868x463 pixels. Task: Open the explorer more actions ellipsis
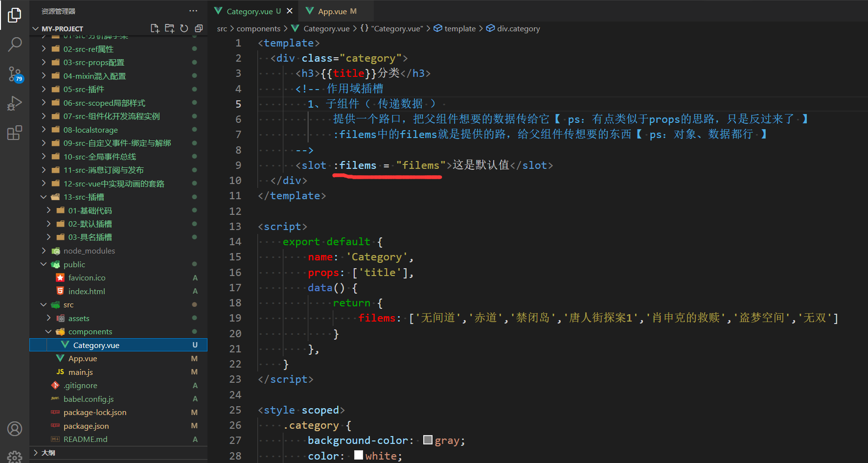click(x=193, y=11)
